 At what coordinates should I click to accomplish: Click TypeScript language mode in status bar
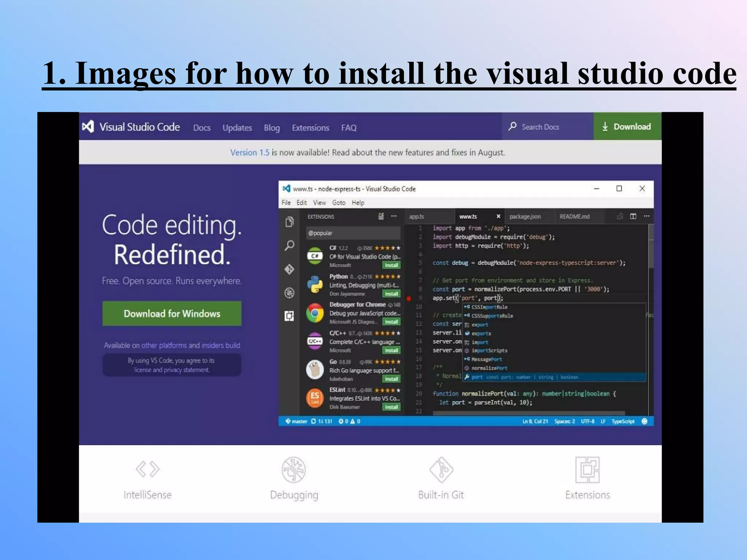point(623,421)
